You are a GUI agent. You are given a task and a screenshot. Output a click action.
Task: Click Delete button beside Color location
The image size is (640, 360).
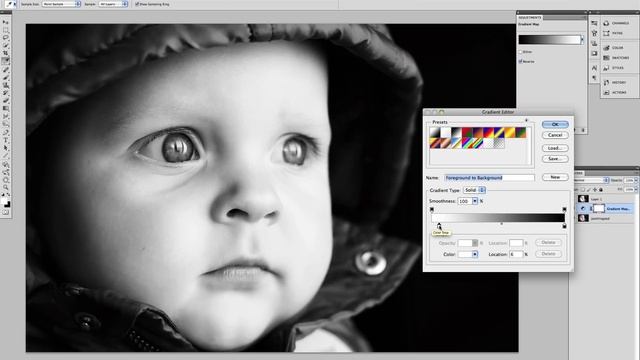click(x=548, y=254)
